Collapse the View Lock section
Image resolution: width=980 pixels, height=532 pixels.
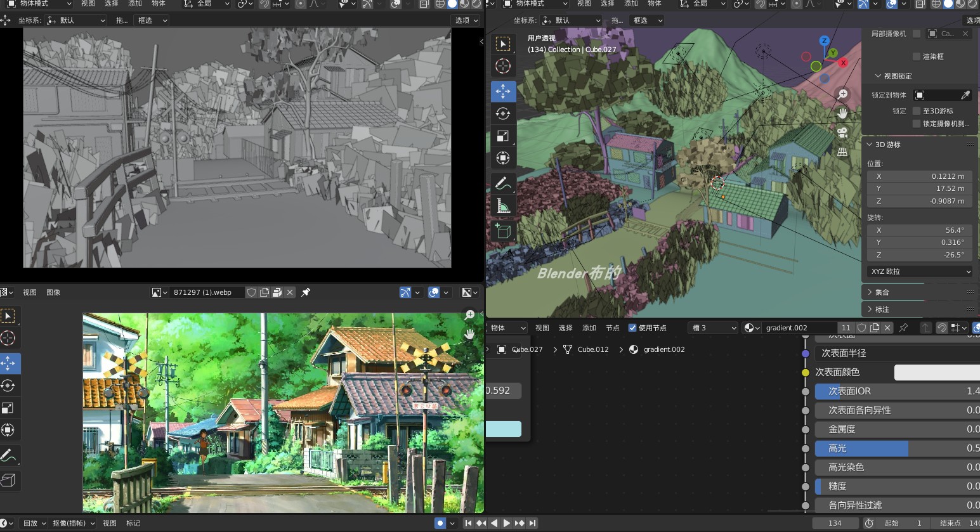coord(893,76)
